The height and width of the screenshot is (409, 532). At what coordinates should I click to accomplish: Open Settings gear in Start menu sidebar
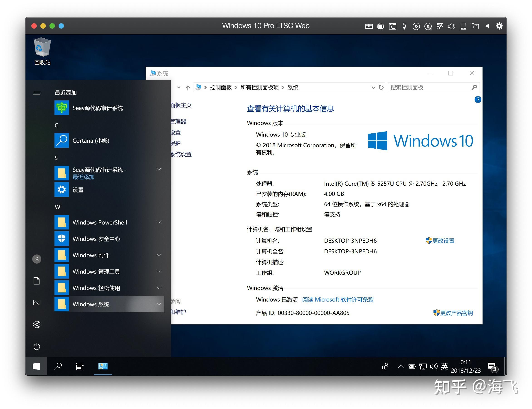(37, 324)
